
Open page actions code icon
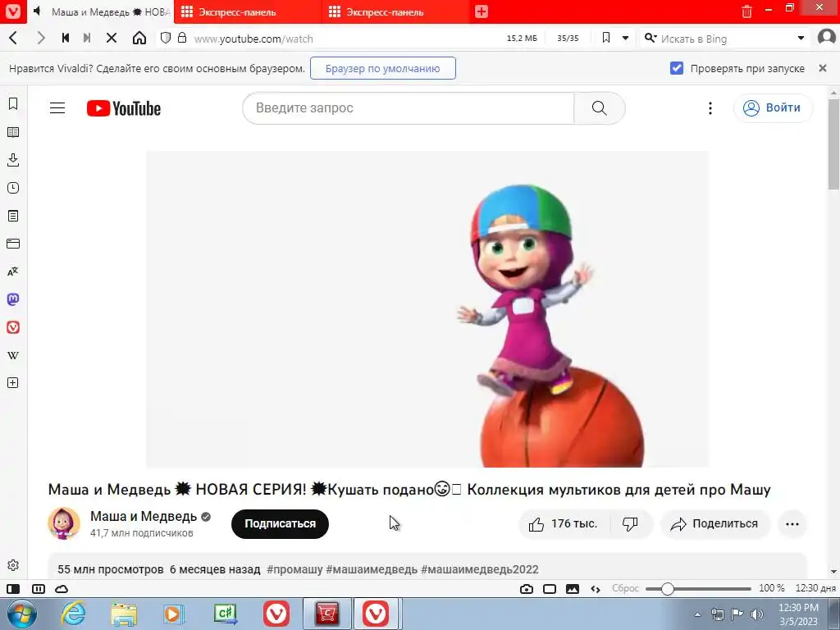(x=596, y=589)
